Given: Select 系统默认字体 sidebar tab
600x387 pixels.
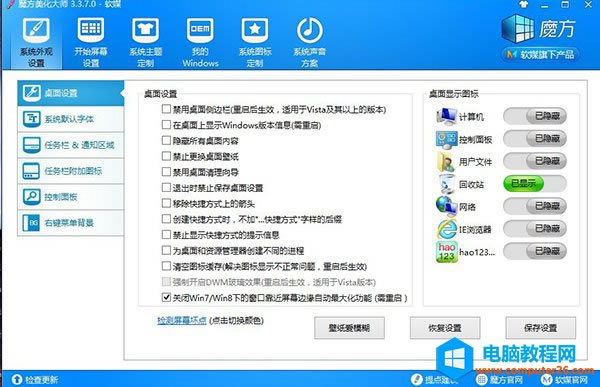Looking at the screenshot, I should [x=71, y=119].
